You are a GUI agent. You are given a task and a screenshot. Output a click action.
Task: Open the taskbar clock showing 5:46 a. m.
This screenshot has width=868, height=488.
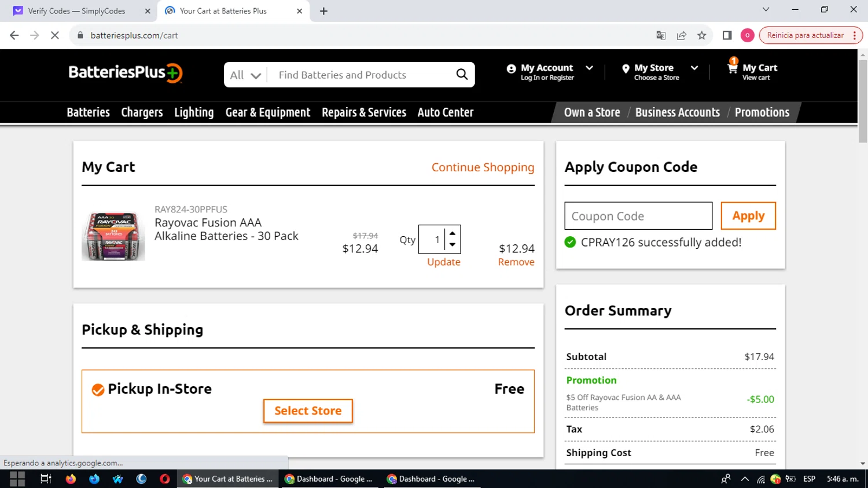[x=843, y=479]
